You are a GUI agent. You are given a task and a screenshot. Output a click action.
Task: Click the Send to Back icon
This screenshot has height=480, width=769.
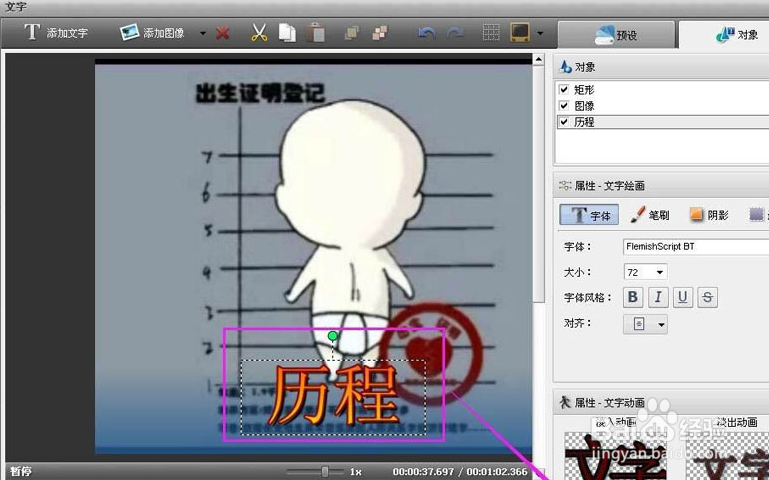coord(380,33)
